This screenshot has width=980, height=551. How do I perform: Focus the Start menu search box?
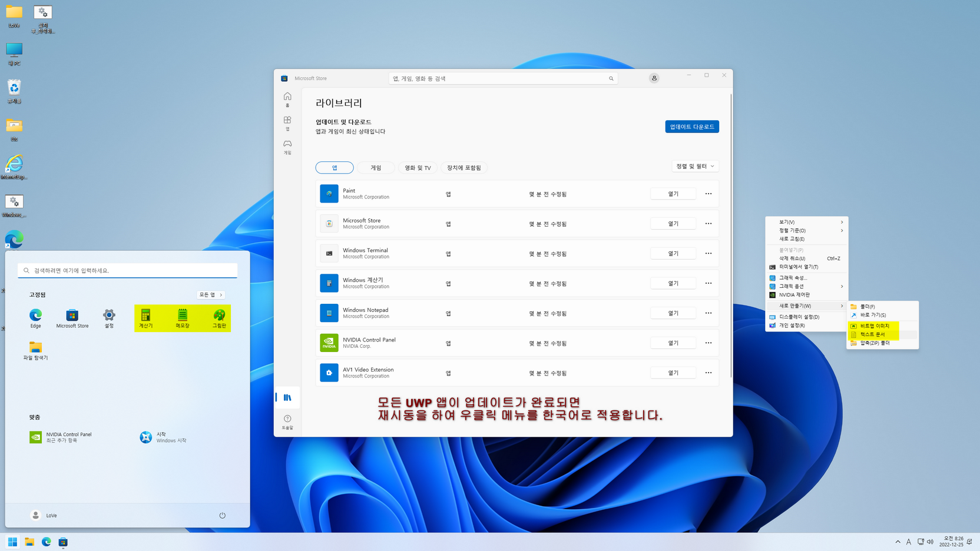127,270
